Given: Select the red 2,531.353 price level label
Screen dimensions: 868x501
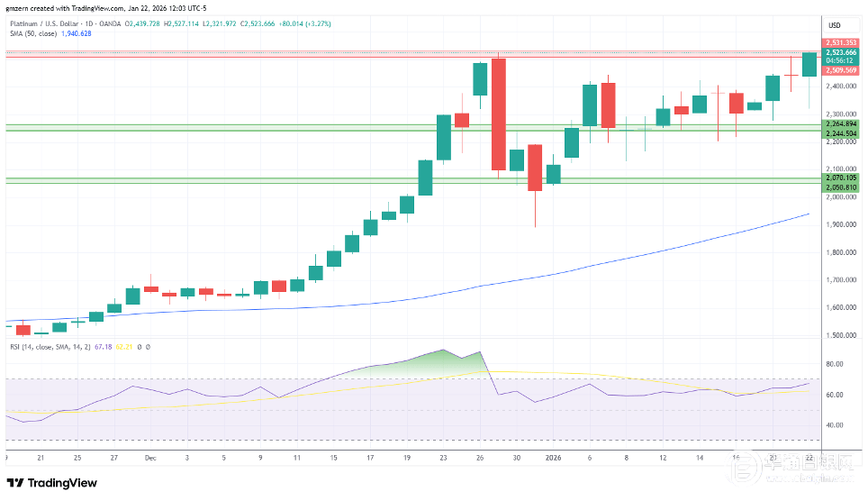Looking at the screenshot, I should click(x=841, y=42).
